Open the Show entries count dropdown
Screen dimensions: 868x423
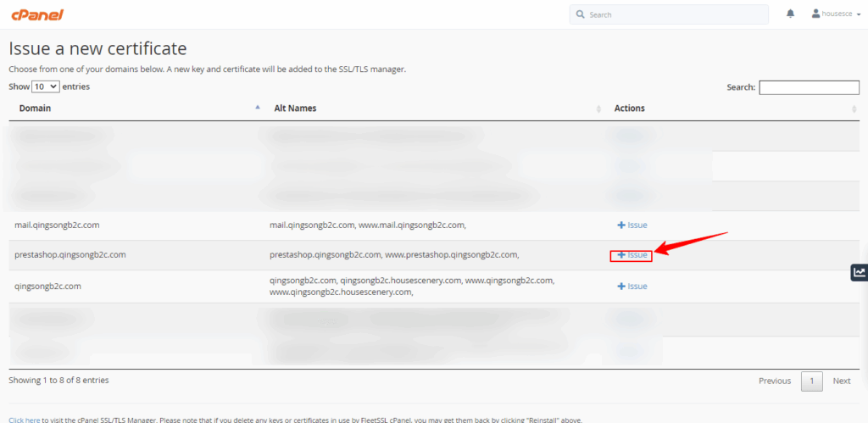pos(45,86)
